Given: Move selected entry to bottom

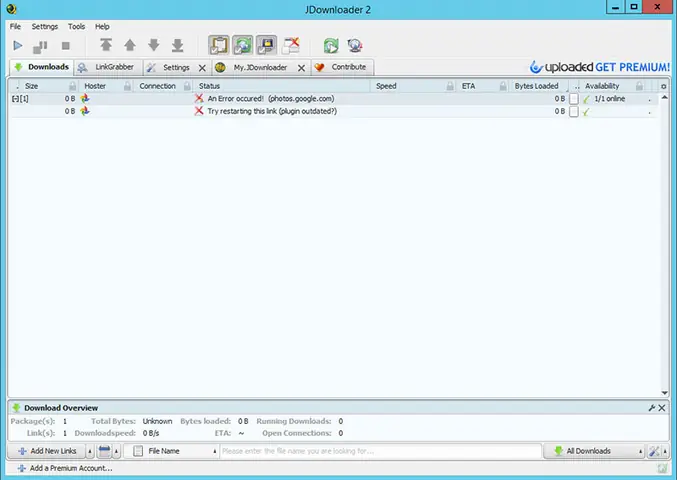Looking at the screenshot, I should [x=177, y=45].
